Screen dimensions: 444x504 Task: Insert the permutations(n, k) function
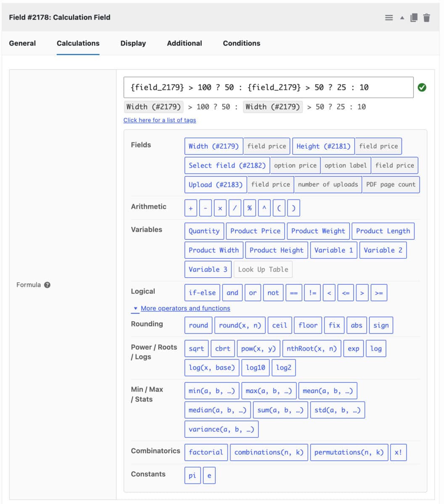click(x=349, y=452)
